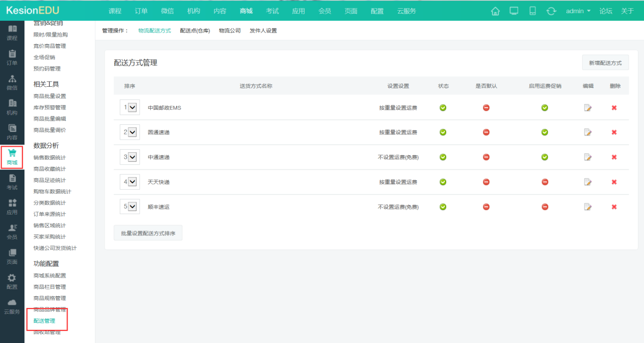This screenshot has width=644, height=343.
Task: Open sort order dropdown for 顺丰速运
Action: [132, 207]
